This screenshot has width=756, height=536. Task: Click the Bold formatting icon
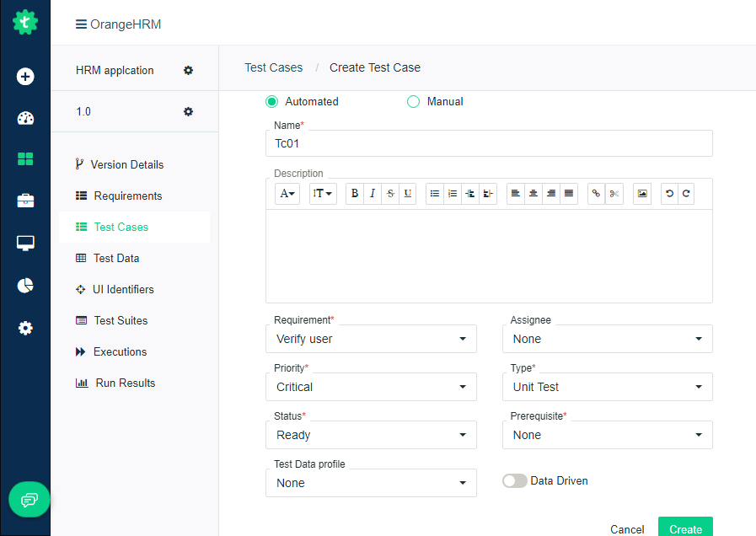(355, 194)
